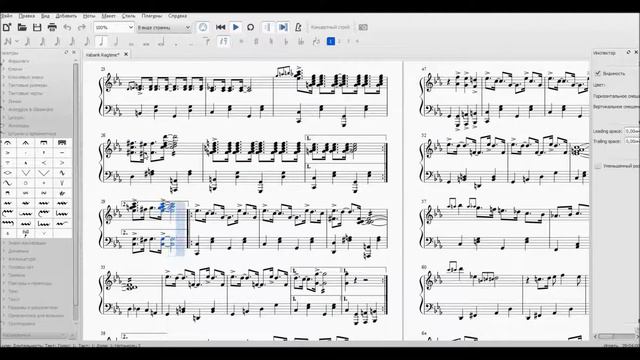Screen dimensions: 640x360
Task: Flip stem direction with the toolbar icon
Action: click(x=316, y=41)
